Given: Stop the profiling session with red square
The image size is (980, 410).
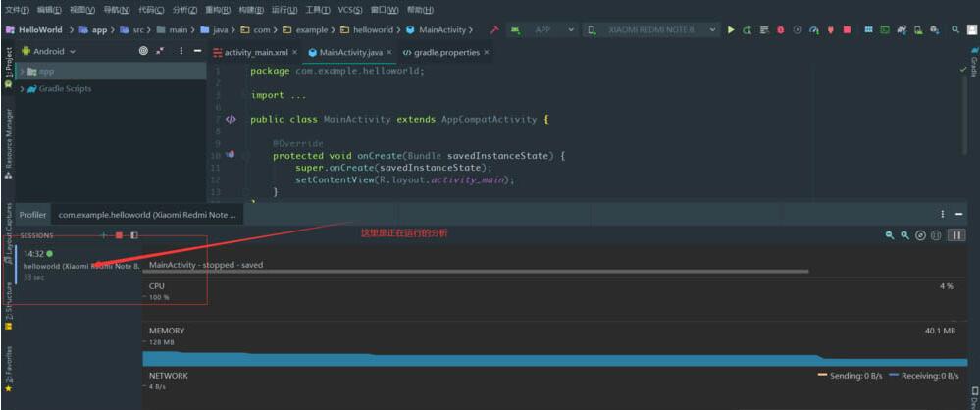Looking at the screenshot, I should [119, 235].
